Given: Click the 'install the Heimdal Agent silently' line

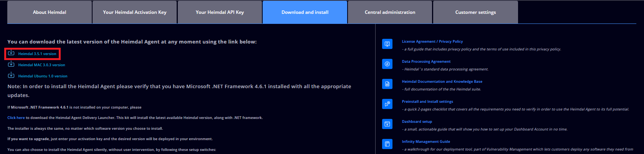Looking at the screenshot, I should (112, 150).
